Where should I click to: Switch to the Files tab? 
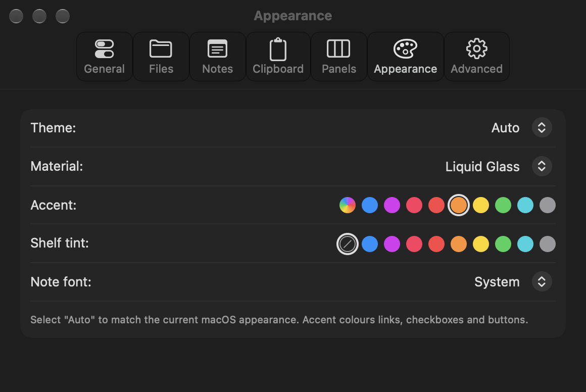(x=161, y=57)
